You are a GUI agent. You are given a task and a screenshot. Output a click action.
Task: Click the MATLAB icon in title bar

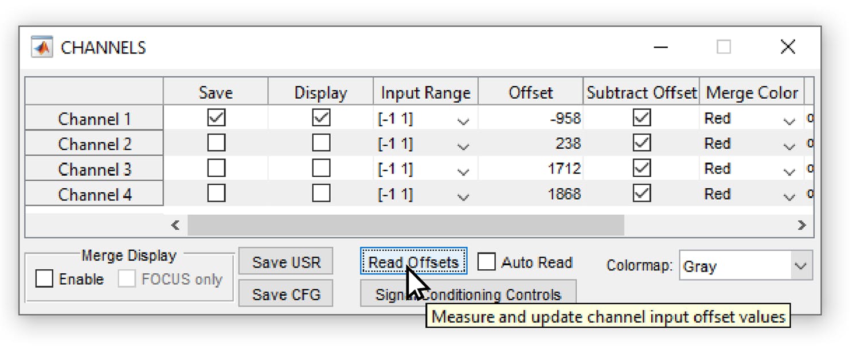(42, 47)
